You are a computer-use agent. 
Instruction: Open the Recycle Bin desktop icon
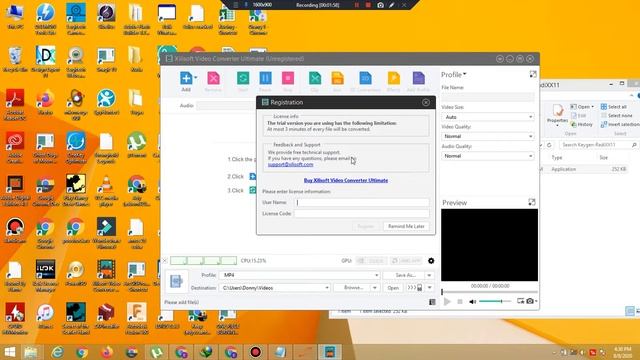(x=15, y=60)
